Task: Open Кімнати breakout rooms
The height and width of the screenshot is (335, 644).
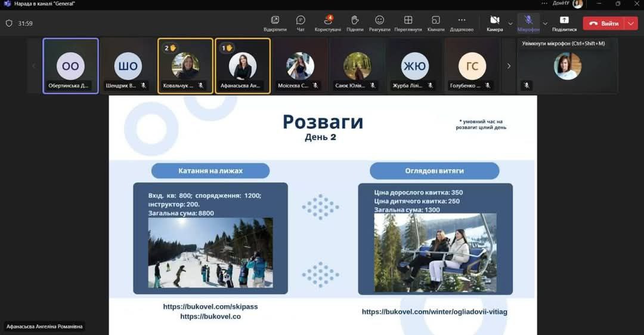Action: tap(436, 23)
